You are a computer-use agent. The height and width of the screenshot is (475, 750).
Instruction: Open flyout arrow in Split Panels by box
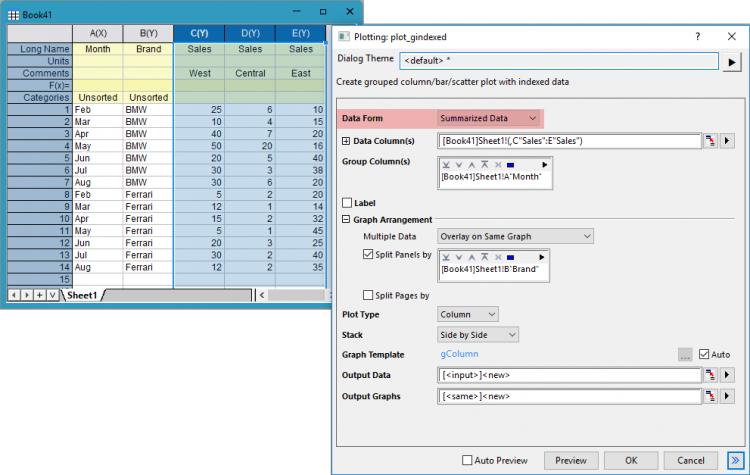(x=541, y=257)
